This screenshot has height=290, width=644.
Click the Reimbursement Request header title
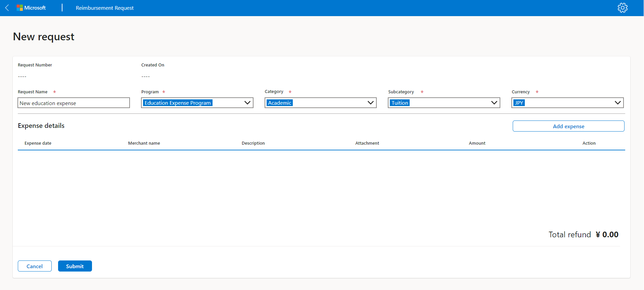tap(105, 8)
